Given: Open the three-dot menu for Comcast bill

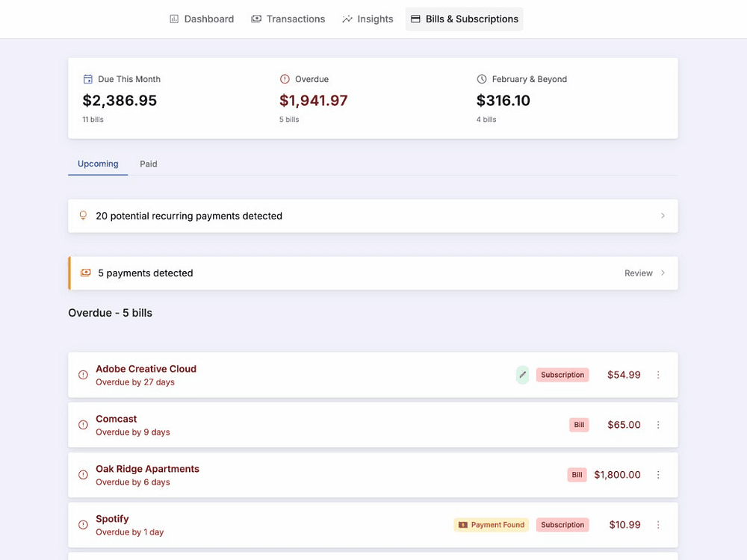Looking at the screenshot, I should pyautogui.click(x=658, y=425).
